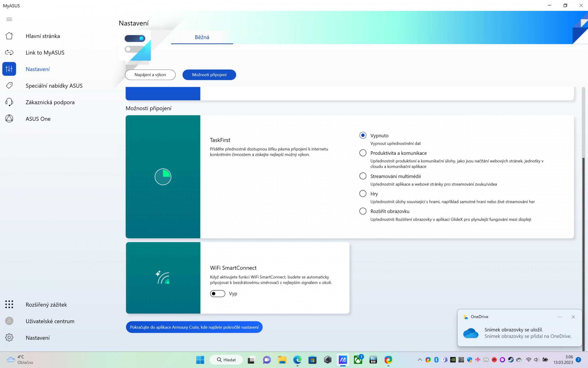Open the notification count badge 7
Viewport: 588px width, 368px height.
(578, 360)
